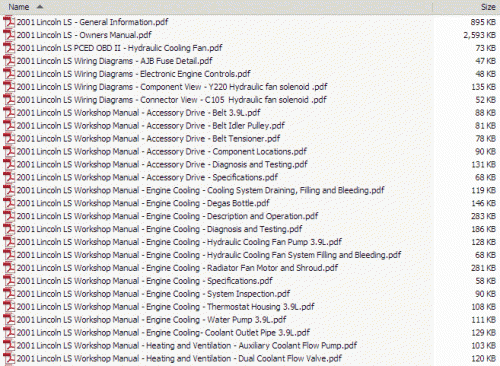This screenshot has height=366, width=500.
Task: Click file name 'Accessory Drive - Specifications.pdf'
Action: coord(147,177)
